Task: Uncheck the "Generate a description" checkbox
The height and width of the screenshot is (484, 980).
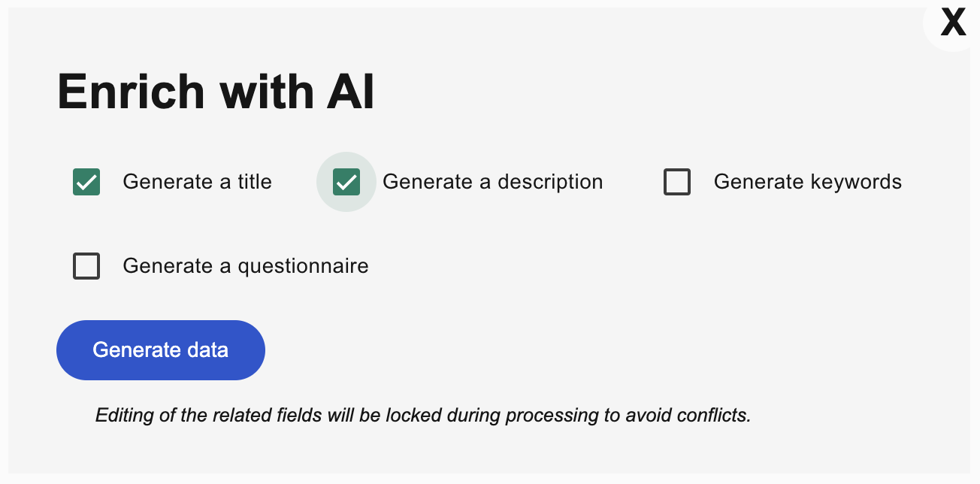Action: pyautogui.click(x=346, y=182)
